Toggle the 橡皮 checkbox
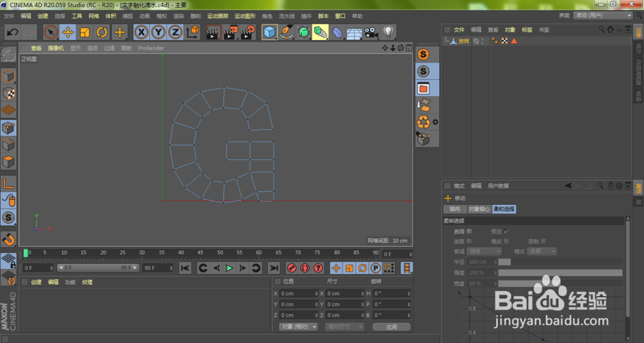This screenshot has height=343, width=644. coord(506,241)
